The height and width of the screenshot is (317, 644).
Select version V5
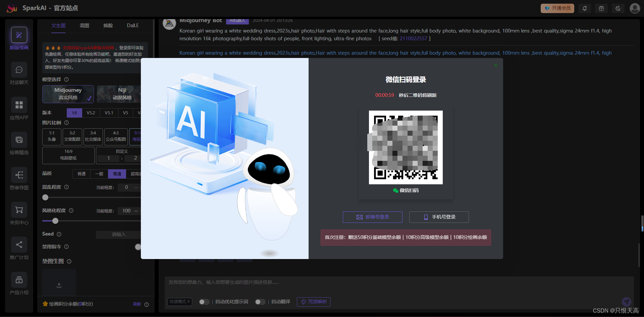click(125, 113)
